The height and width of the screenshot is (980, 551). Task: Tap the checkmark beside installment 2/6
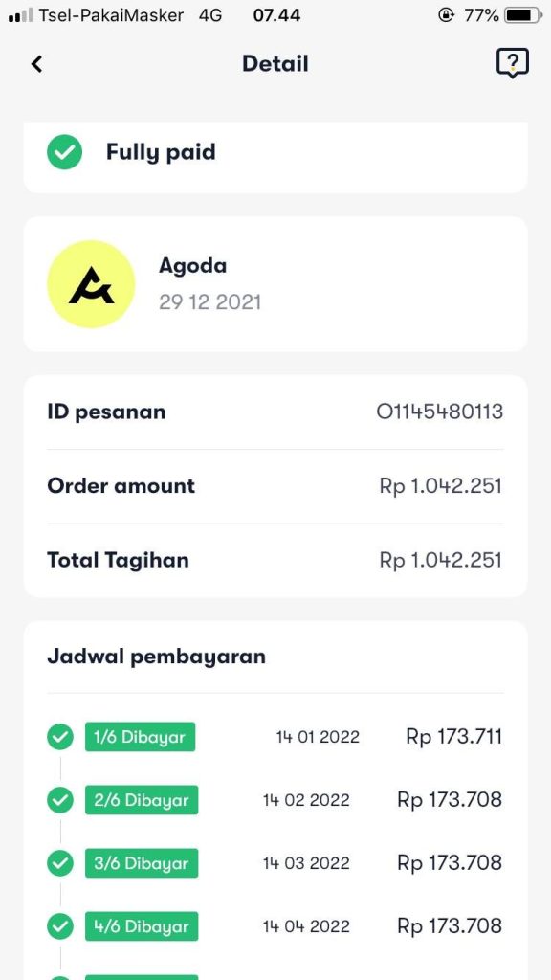[x=59, y=800]
